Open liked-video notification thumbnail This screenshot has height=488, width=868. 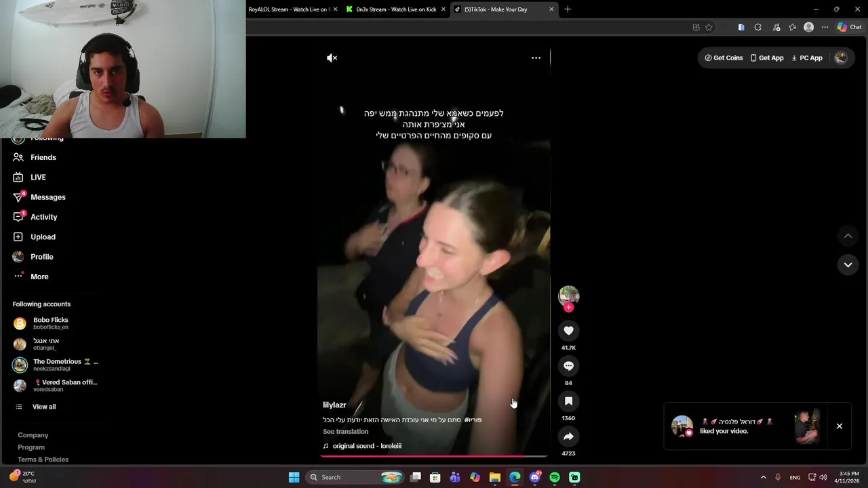point(807,426)
